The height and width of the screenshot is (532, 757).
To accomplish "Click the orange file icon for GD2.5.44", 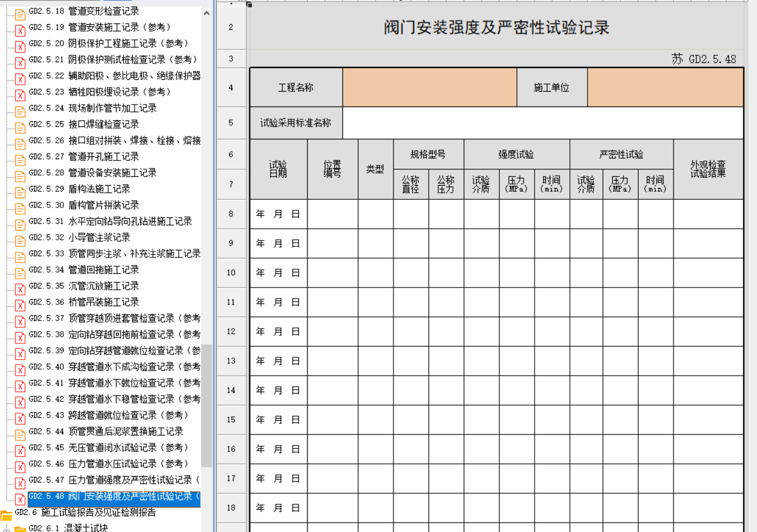I will (x=20, y=433).
